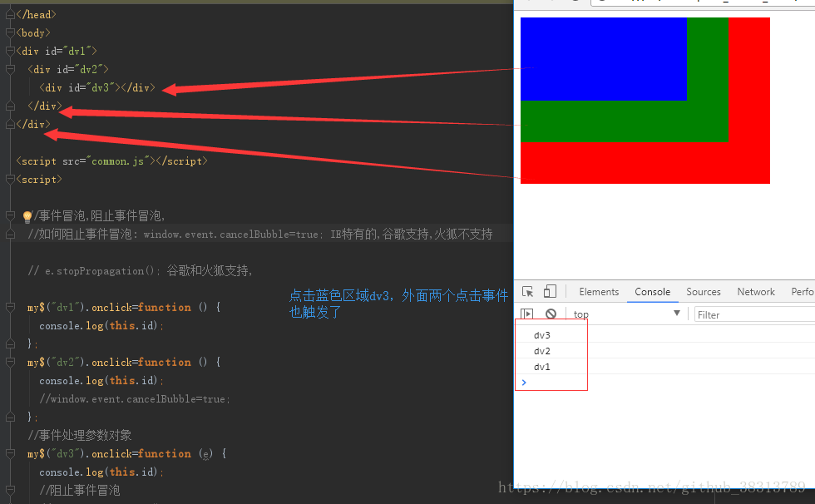Switch to the Network tab
Screen dimensions: 815x504
pos(756,292)
